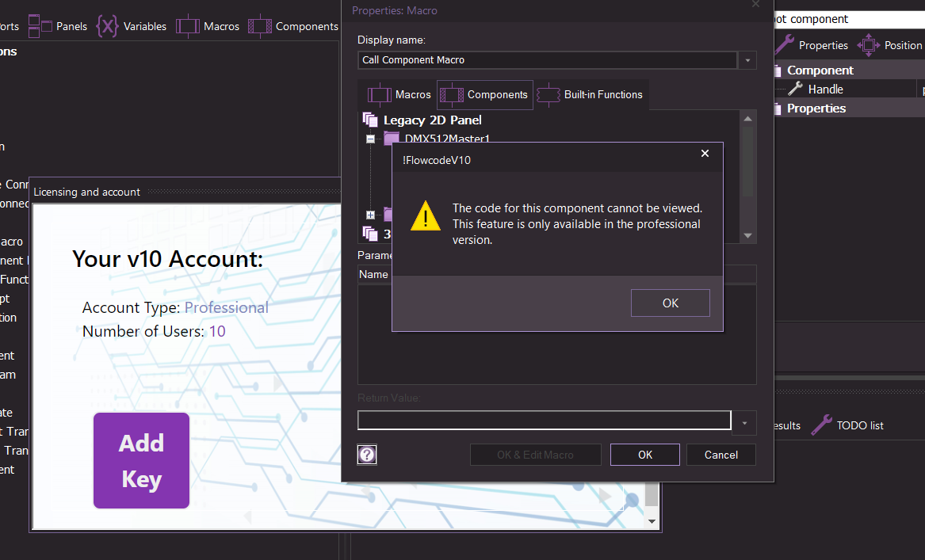Select the Position arrows icon
Image resolution: width=925 pixels, height=560 pixels.
pos(869,45)
